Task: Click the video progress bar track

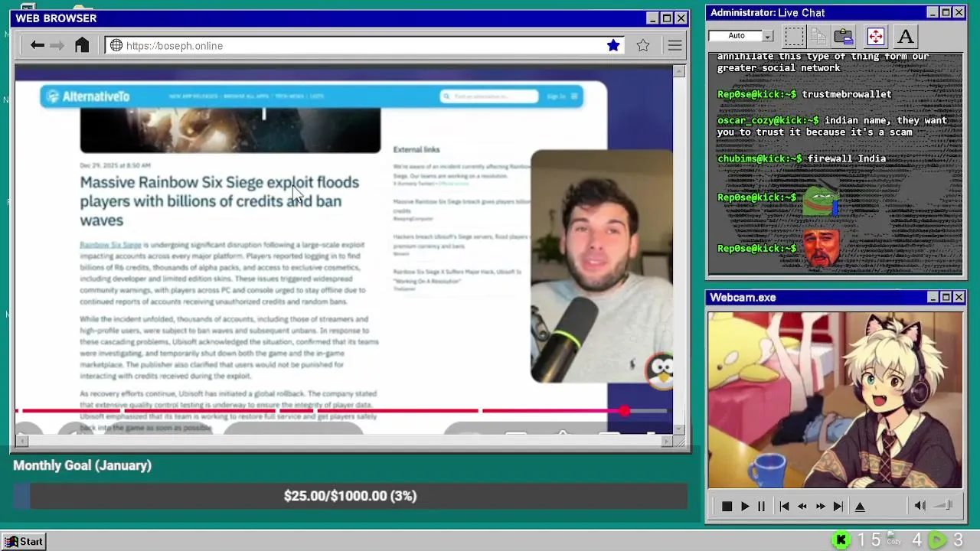Action: (342, 411)
